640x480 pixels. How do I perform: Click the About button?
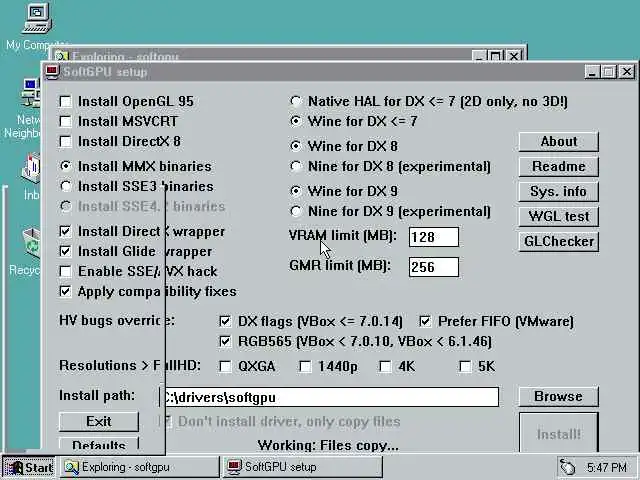click(559, 142)
